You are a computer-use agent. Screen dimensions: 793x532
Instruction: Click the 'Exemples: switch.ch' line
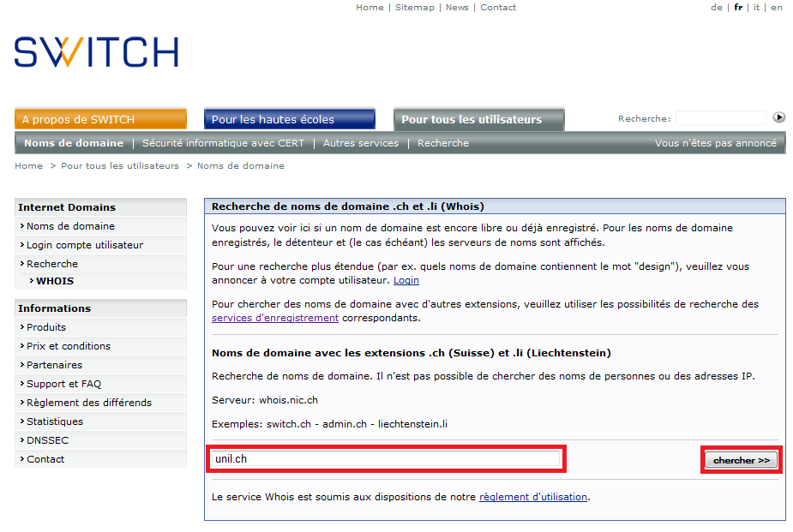pos(329,424)
